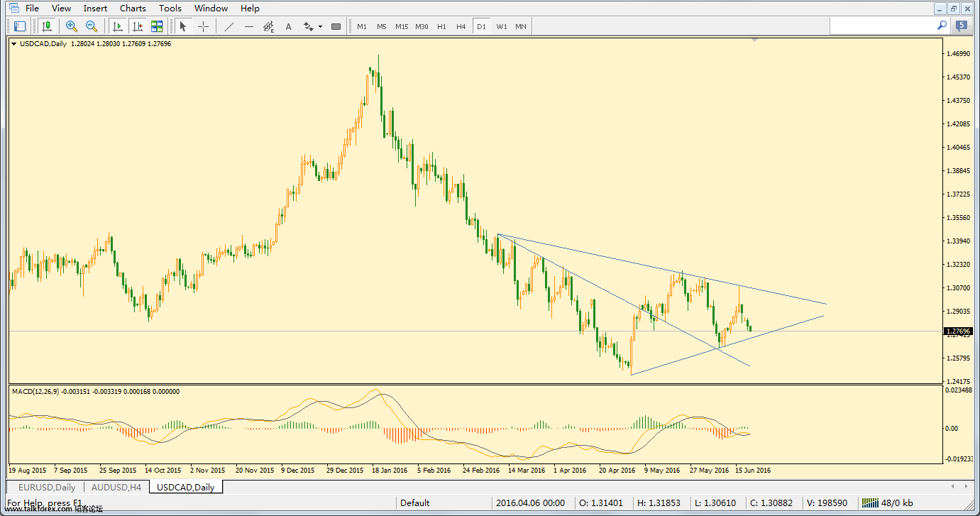Open the Help menu

coord(250,9)
